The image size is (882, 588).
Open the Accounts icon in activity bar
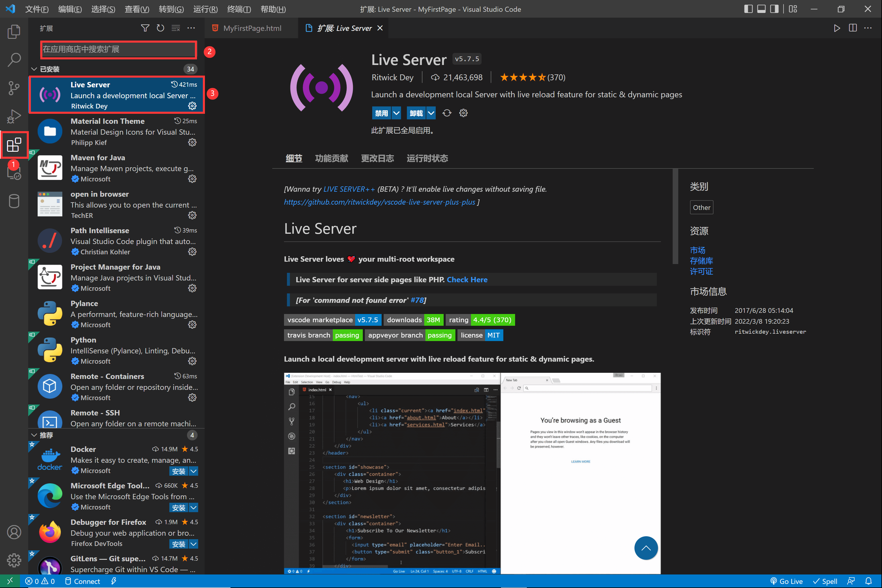coord(14,532)
